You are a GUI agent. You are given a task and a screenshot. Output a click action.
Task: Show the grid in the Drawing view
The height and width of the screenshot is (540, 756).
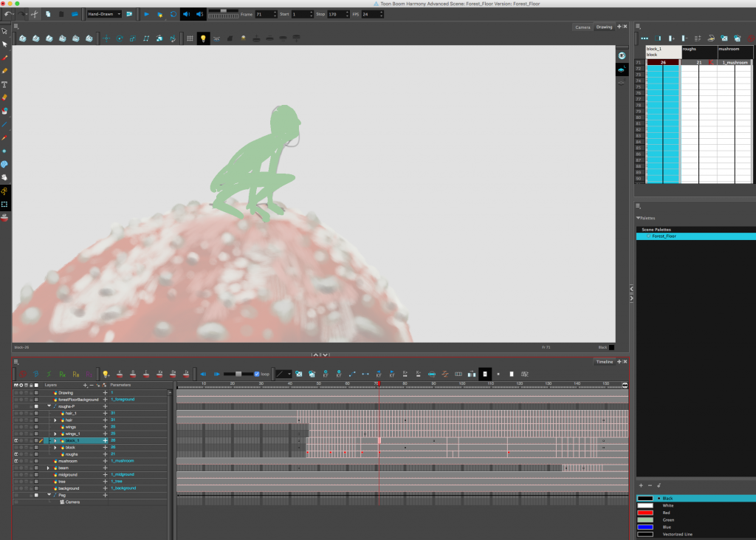190,38
